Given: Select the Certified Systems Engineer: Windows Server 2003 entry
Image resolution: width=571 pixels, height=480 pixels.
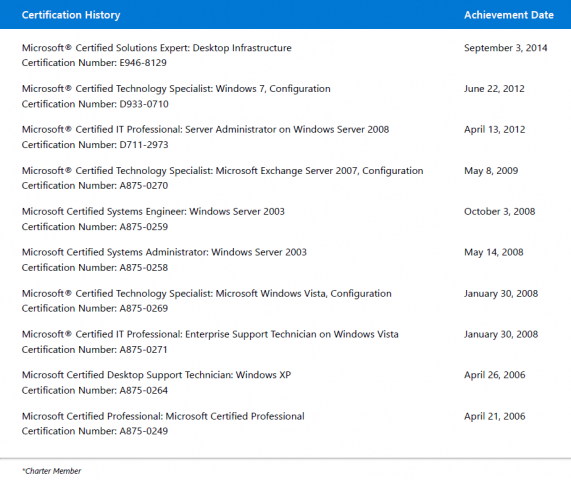Looking at the screenshot, I should pos(153,212).
